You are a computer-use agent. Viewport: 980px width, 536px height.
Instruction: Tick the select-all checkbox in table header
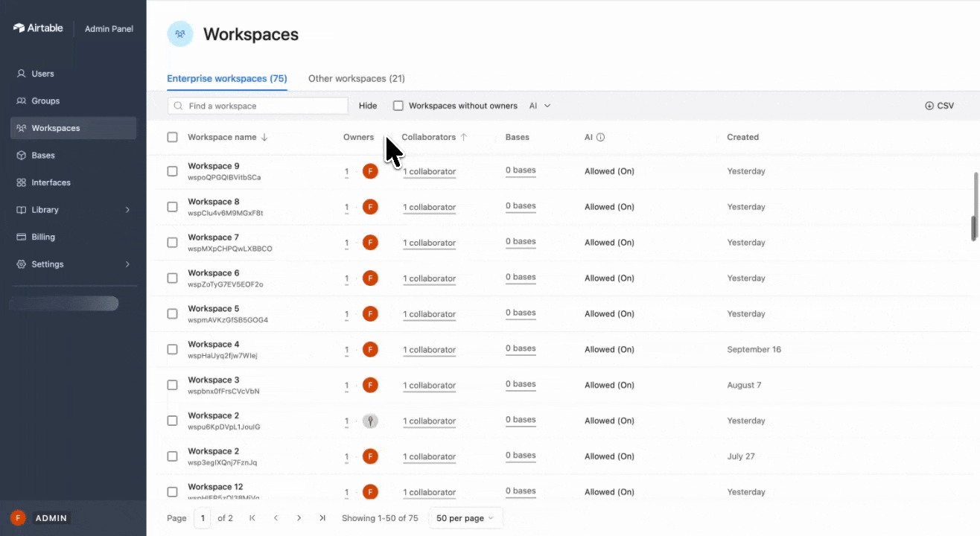pyautogui.click(x=173, y=137)
